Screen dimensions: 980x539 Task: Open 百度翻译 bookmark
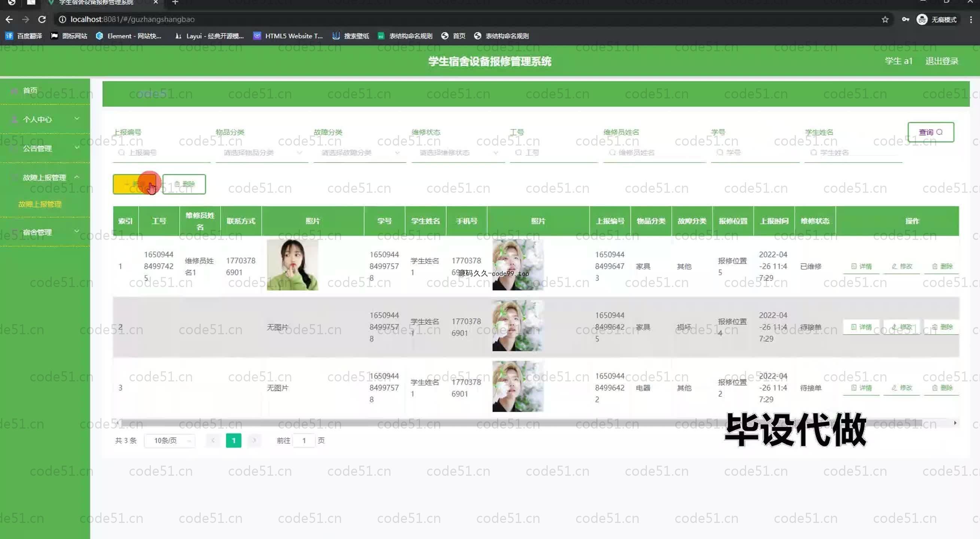[x=23, y=36]
